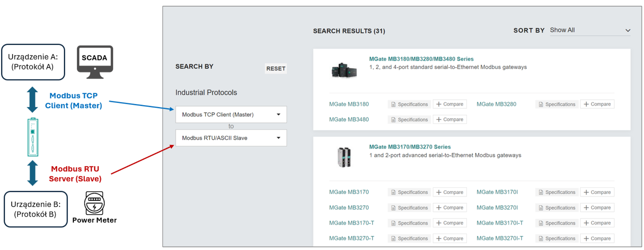View Specifications for MGate MB3170I
The height and width of the screenshot is (250, 644).
(557, 192)
